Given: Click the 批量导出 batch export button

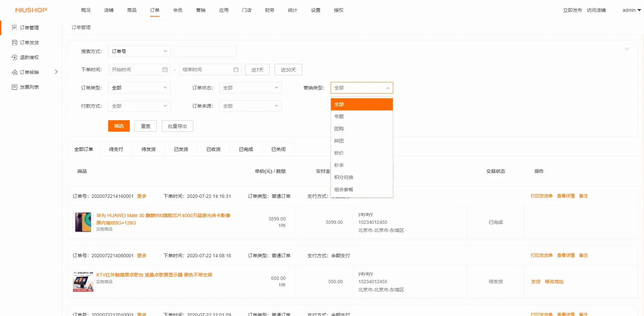Looking at the screenshot, I should (x=177, y=126).
